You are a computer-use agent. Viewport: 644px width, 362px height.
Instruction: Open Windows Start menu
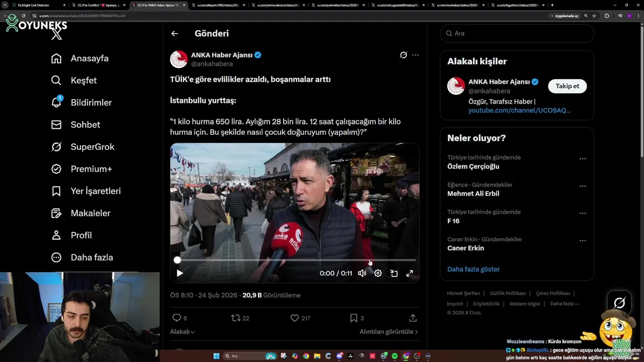tap(216, 356)
